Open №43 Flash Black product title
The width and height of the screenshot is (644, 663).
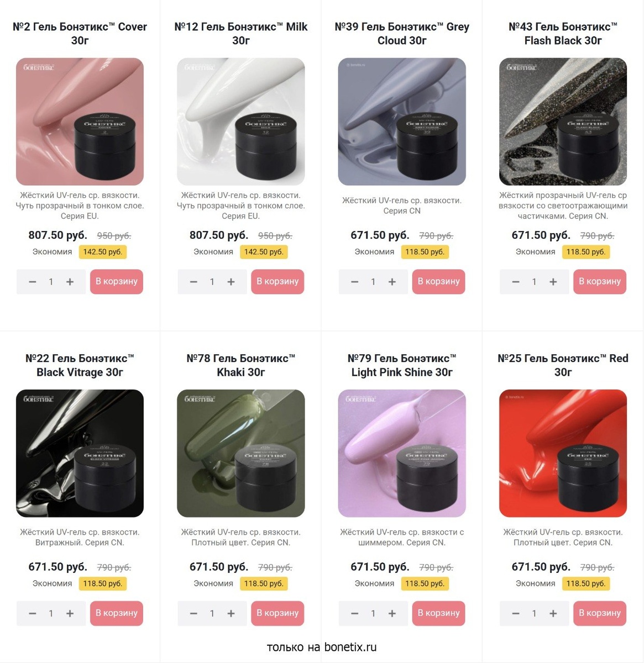(563, 34)
